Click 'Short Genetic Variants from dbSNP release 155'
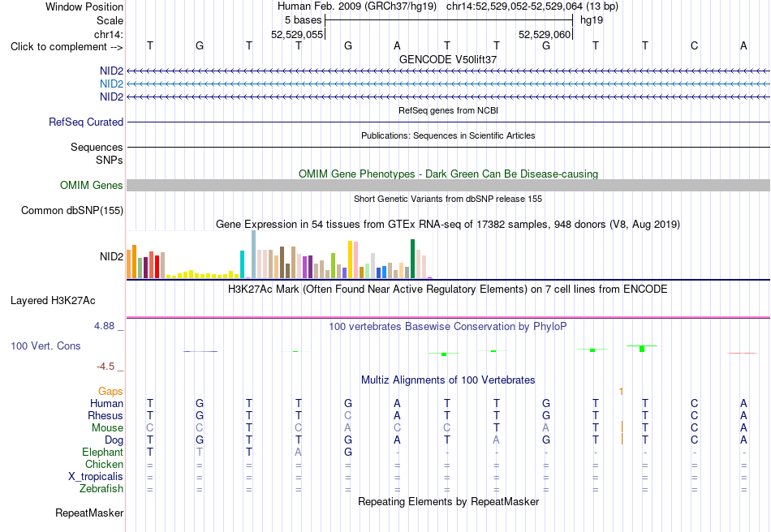Viewport: 771px width, 532px height. pyautogui.click(x=448, y=199)
